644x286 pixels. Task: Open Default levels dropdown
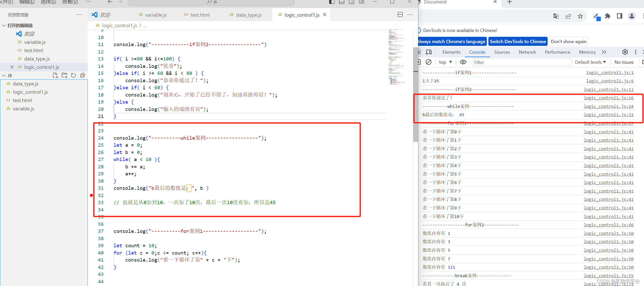590,62
